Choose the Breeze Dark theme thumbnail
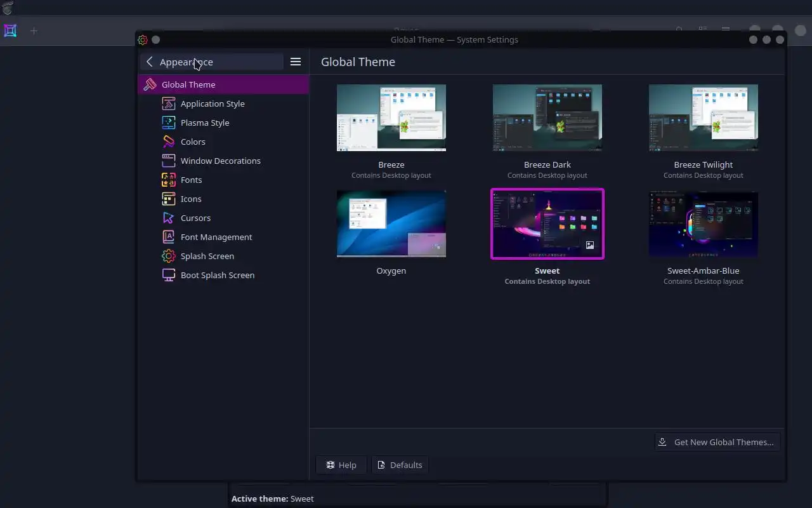The width and height of the screenshot is (812, 508). pyautogui.click(x=547, y=118)
